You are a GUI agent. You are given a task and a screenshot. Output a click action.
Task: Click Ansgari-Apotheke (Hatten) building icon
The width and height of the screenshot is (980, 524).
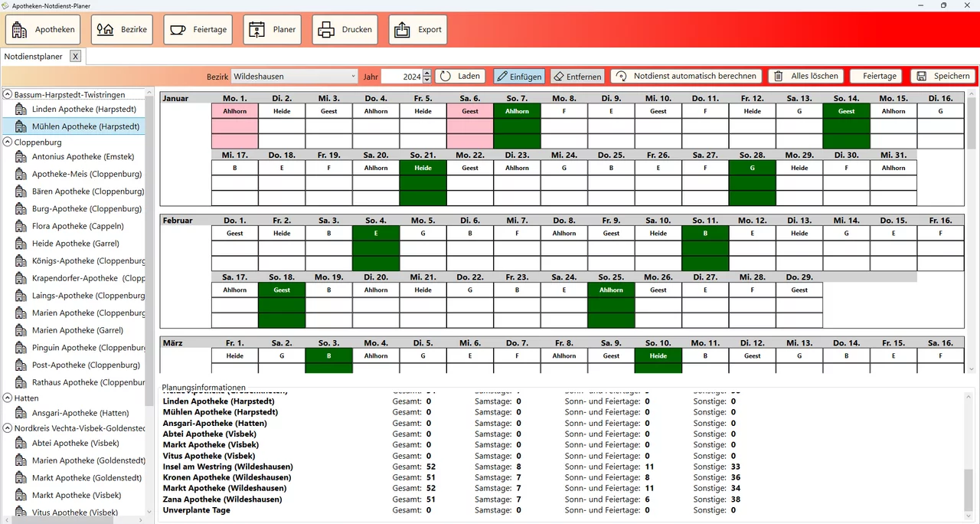coord(21,413)
